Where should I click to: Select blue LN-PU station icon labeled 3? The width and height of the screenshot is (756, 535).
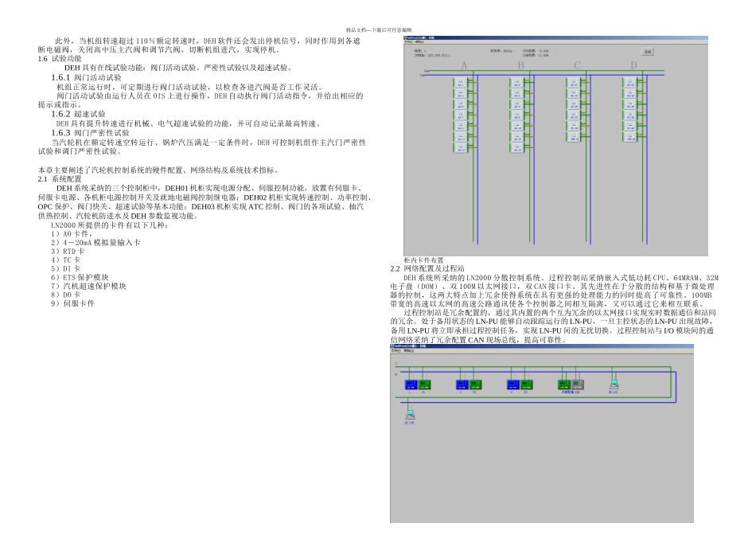[x=512, y=385]
